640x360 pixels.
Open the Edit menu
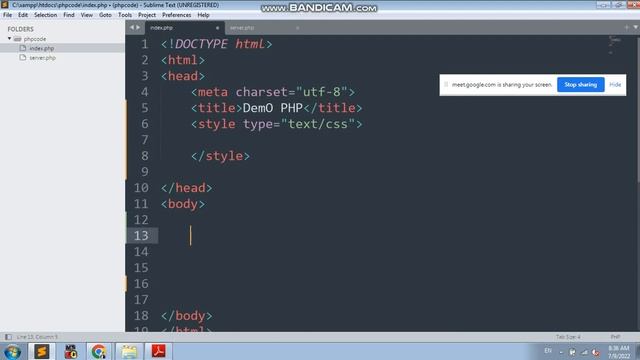[23, 15]
